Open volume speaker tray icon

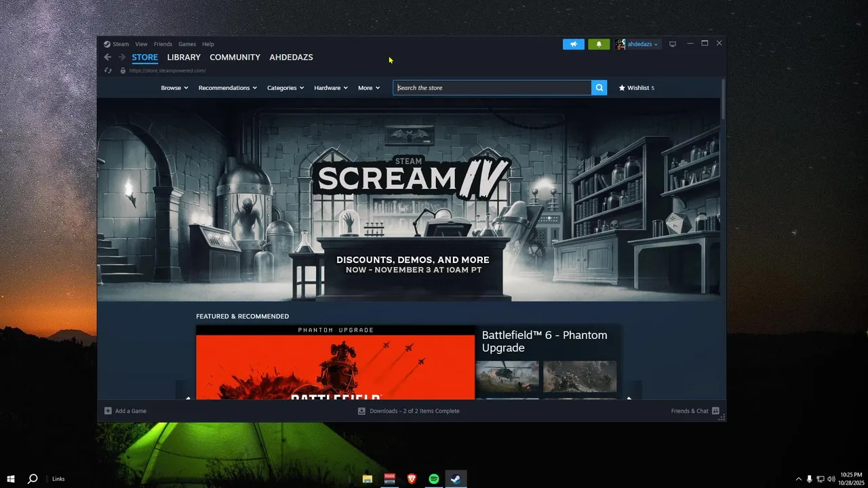(x=831, y=479)
